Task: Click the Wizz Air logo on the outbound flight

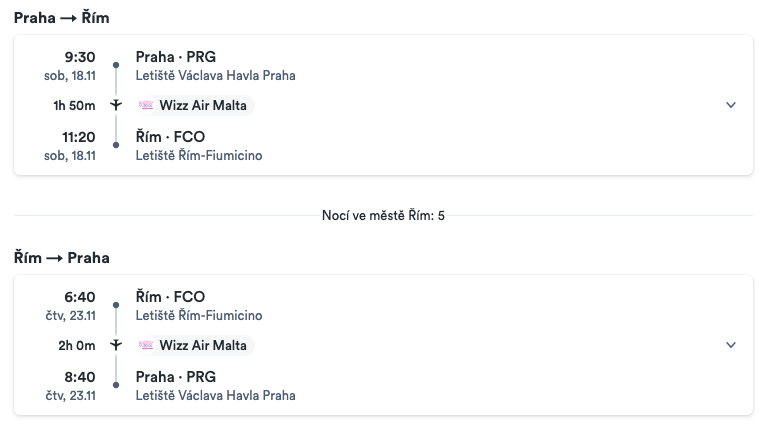Action: point(146,106)
